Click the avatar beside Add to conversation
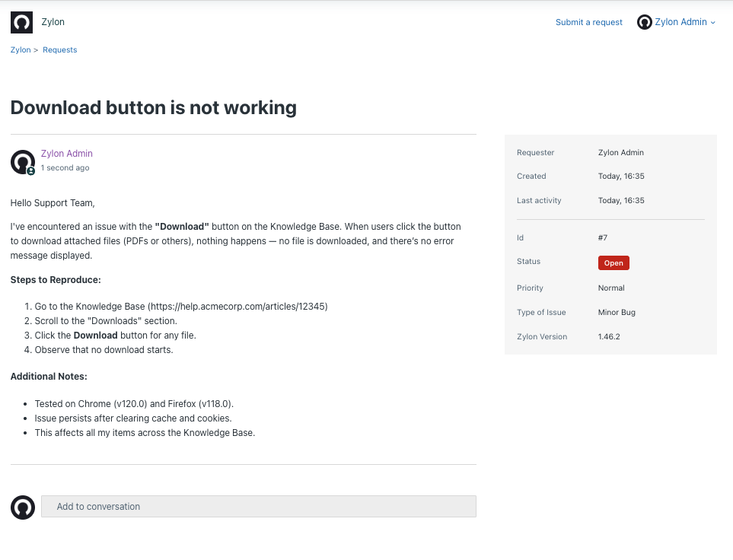Viewport: 733px width, 560px height. (22, 507)
